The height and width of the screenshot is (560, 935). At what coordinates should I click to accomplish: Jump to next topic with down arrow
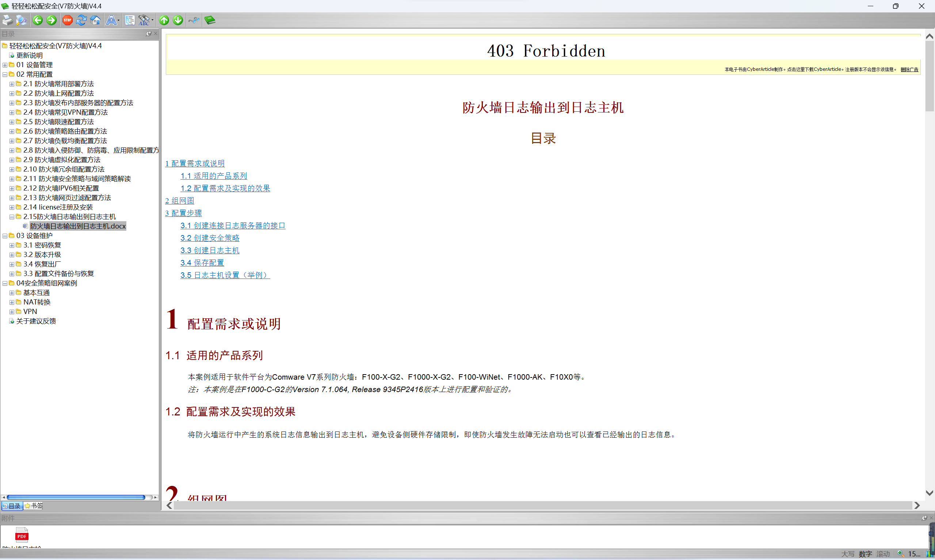(178, 20)
